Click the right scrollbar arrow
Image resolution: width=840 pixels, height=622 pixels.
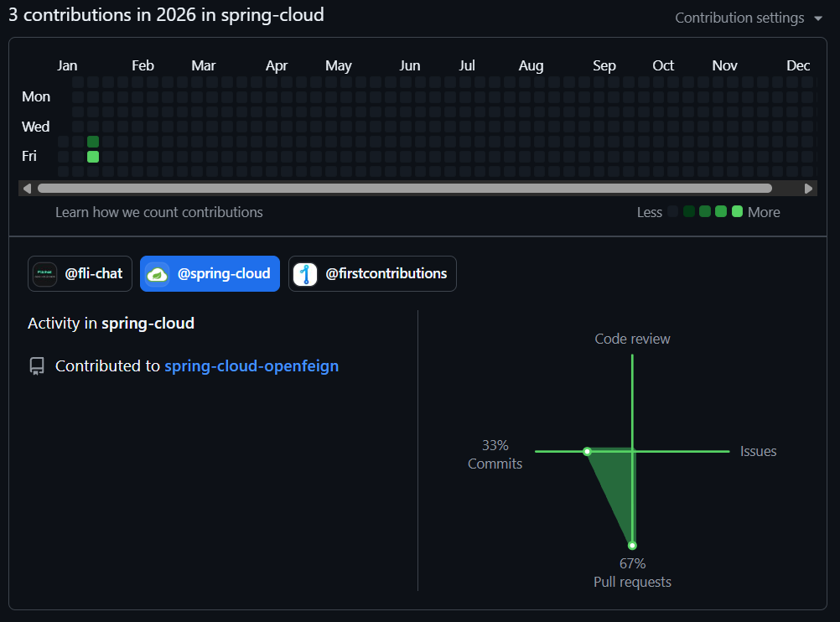coord(808,189)
